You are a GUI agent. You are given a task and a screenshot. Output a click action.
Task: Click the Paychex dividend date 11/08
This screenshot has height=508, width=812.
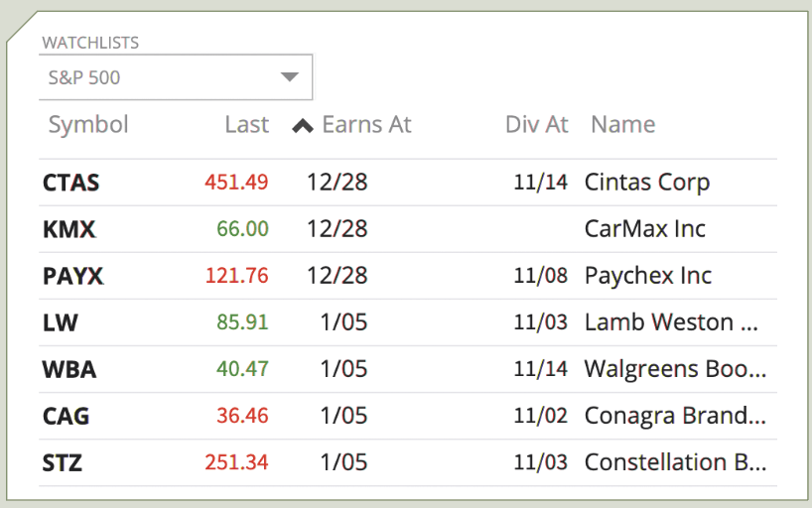coord(541,276)
